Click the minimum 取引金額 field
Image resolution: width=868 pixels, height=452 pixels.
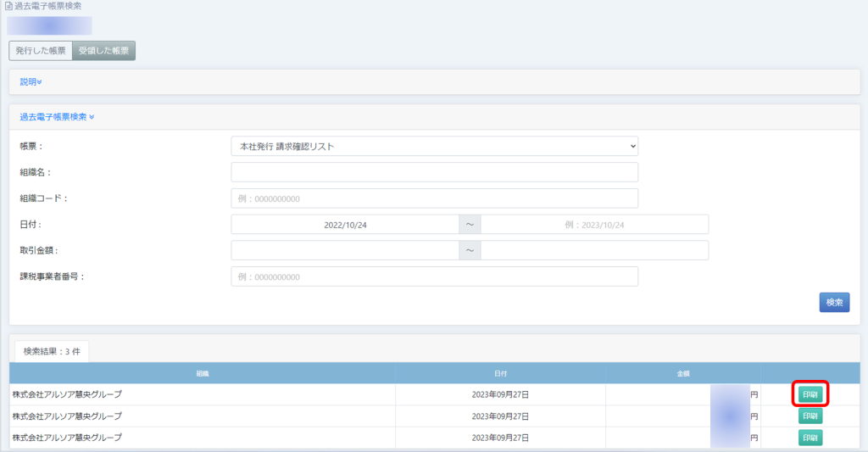tap(345, 251)
